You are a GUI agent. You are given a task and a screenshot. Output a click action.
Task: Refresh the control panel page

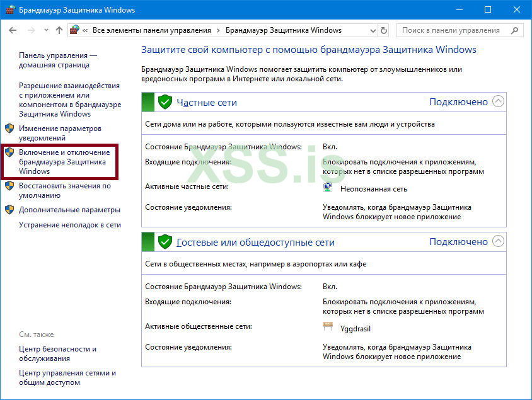(x=384, y=30)
